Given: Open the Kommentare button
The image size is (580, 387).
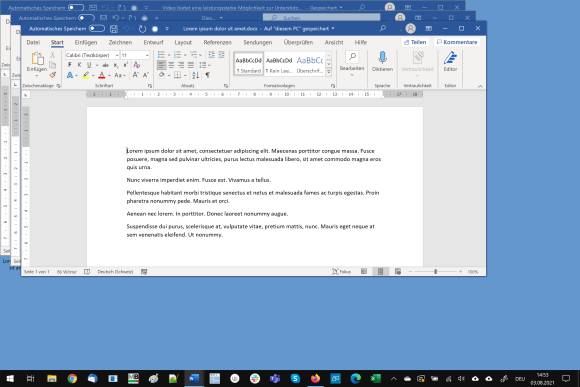Looking at the screenshot, I should [x=457, y=42].
